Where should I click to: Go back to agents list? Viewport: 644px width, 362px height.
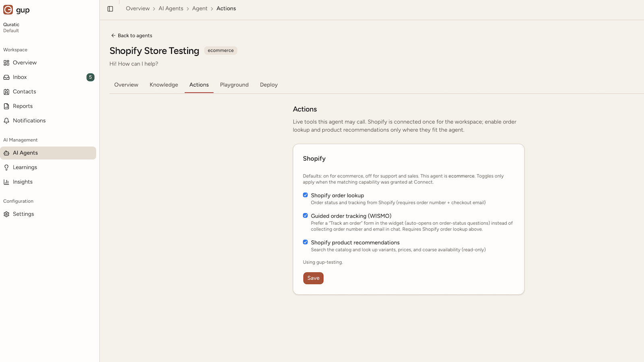tap(132, 35)
